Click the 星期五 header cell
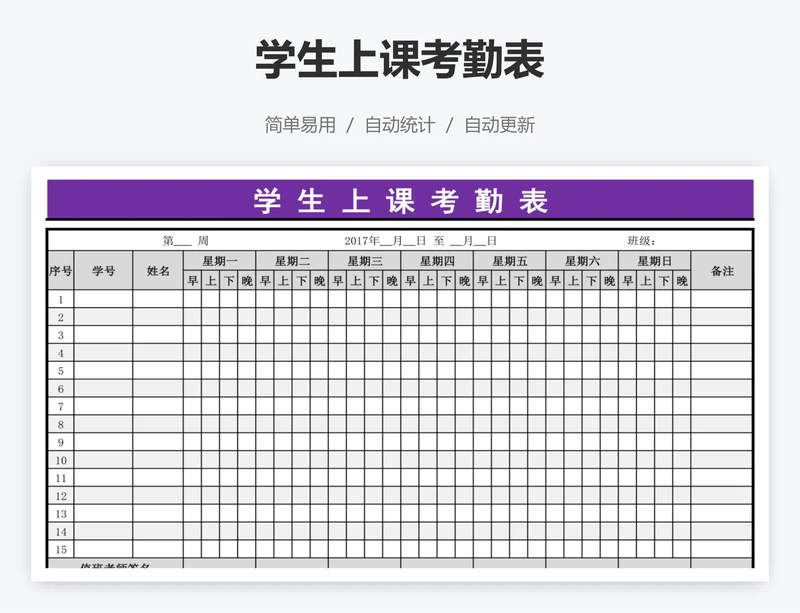This screenshot has width=800, height=613. coord(510,261)
